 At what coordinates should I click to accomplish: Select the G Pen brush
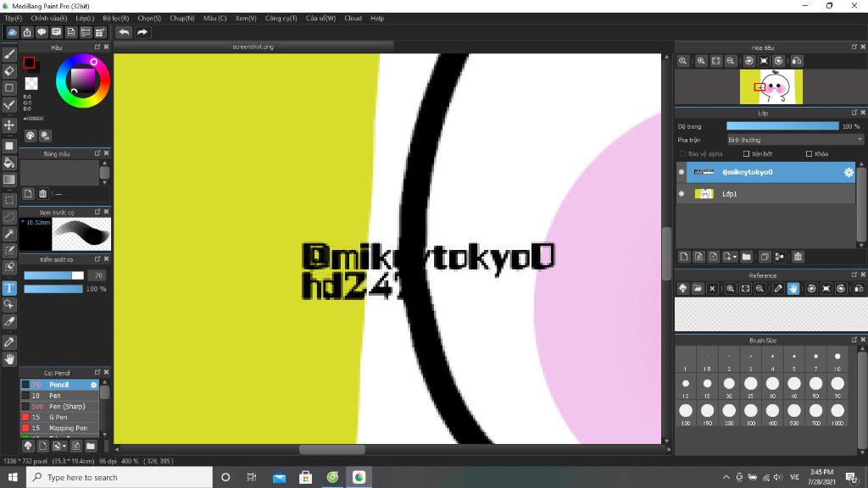60,417
